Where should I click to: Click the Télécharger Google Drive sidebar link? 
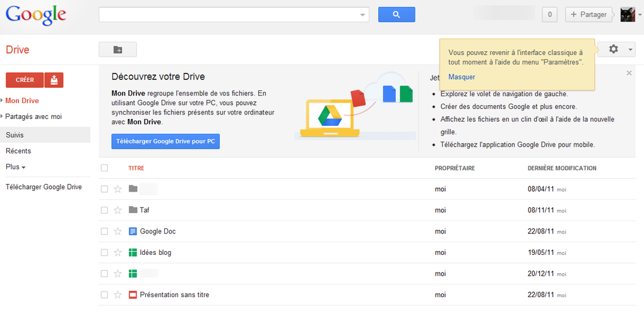coord(44,187)
